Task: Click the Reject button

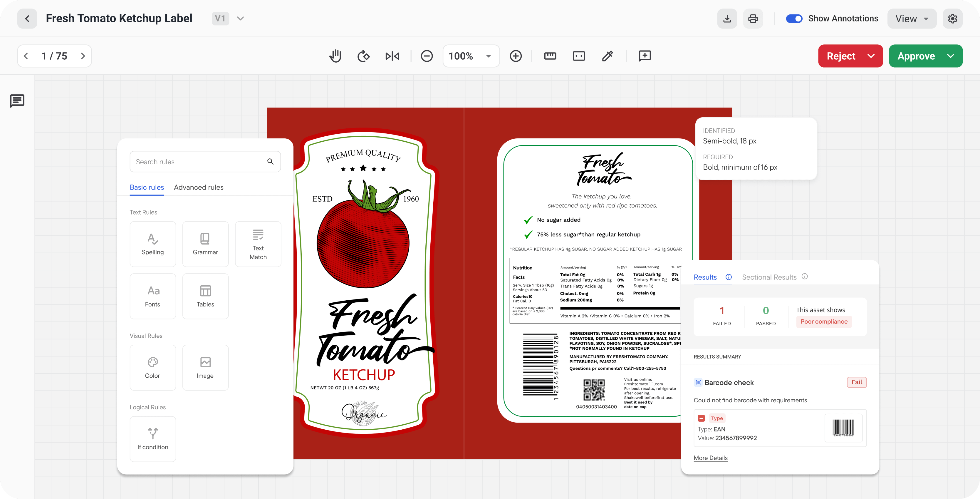Action: [841, 56]
